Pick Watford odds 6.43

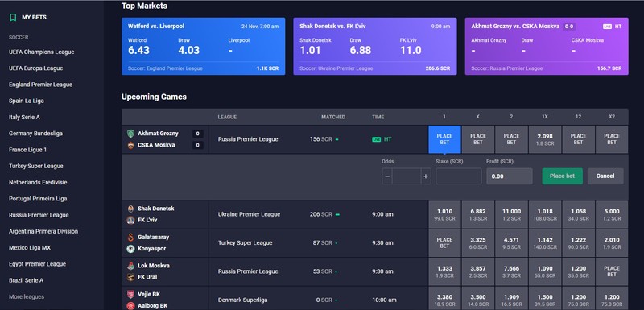[x=138, y=50]
